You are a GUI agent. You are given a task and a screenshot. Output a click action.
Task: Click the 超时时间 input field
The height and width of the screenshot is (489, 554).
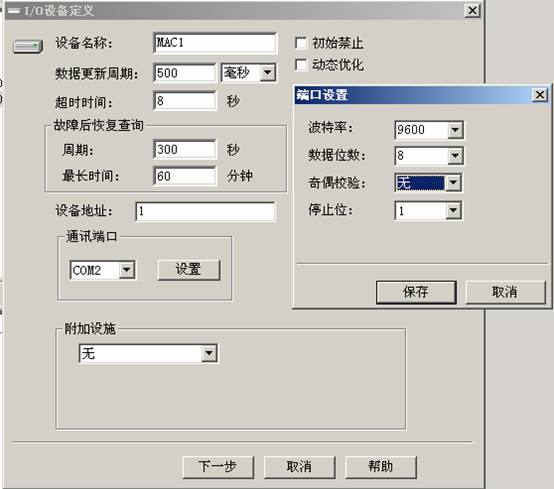click(x=185, y=101)
